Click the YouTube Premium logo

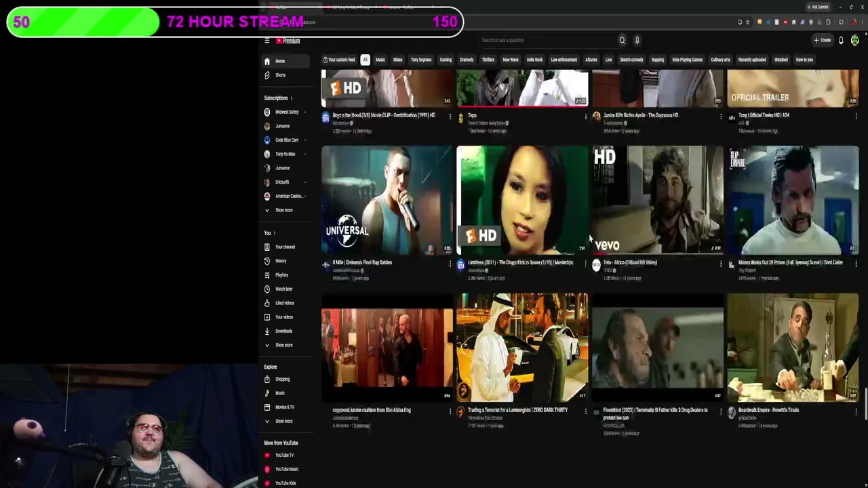point(288,41)
